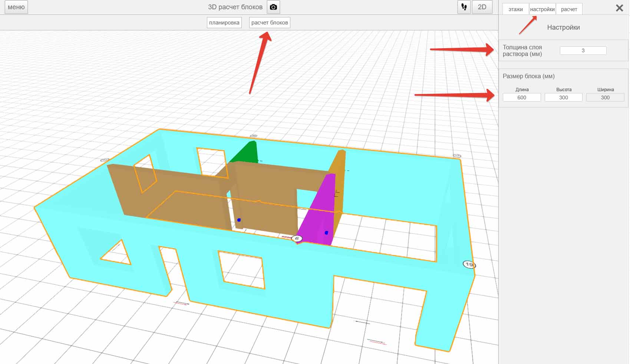The width and height of the screenshot is (630, 364).
Task: Open the меню button
Action: [16, 7]
